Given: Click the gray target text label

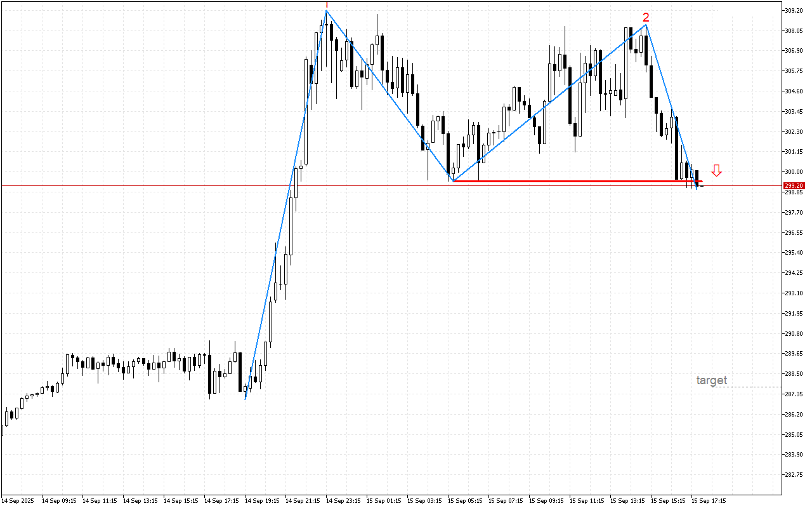Looking at the screenshot, I should click(712, 380).
